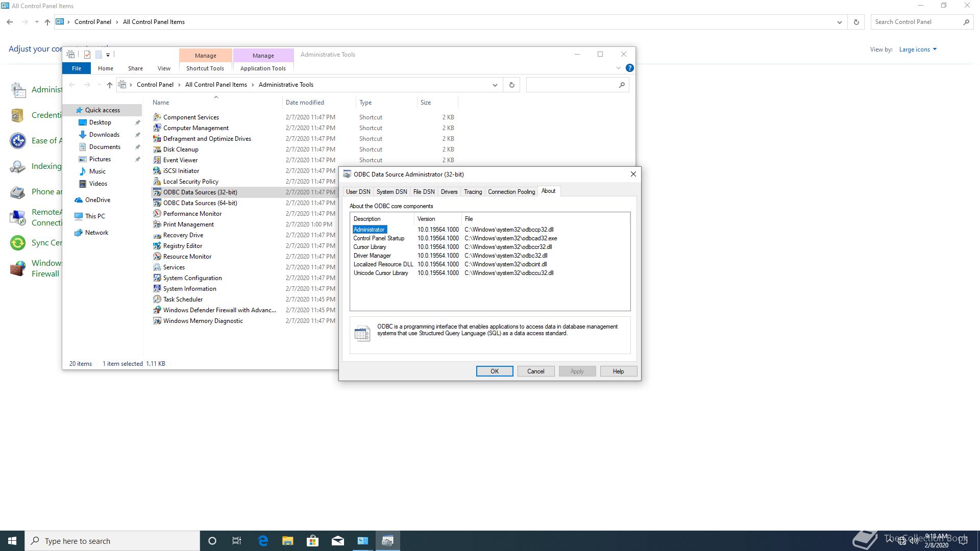This screenshot has width=980, height=551.
Task: Click Type here to search box
Action: point(112,541)
